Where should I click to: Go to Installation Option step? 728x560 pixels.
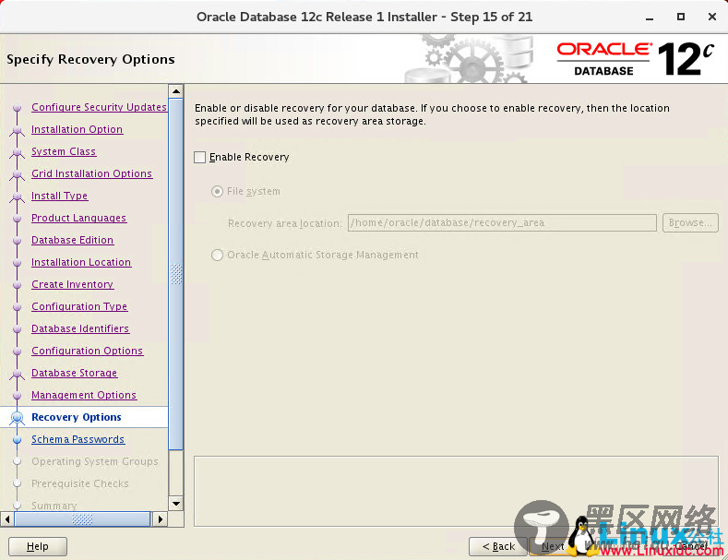pyautogui.click(x=78, y=129)
